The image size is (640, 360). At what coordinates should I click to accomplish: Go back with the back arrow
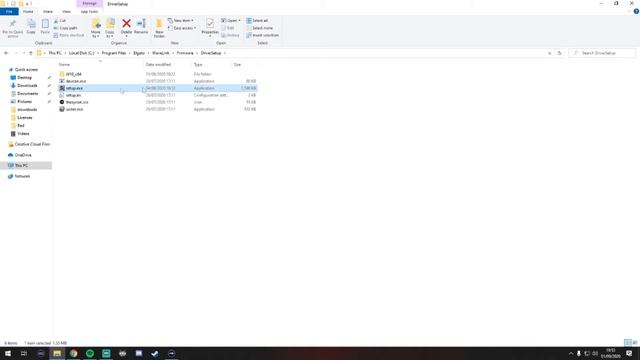coord(6,53)
